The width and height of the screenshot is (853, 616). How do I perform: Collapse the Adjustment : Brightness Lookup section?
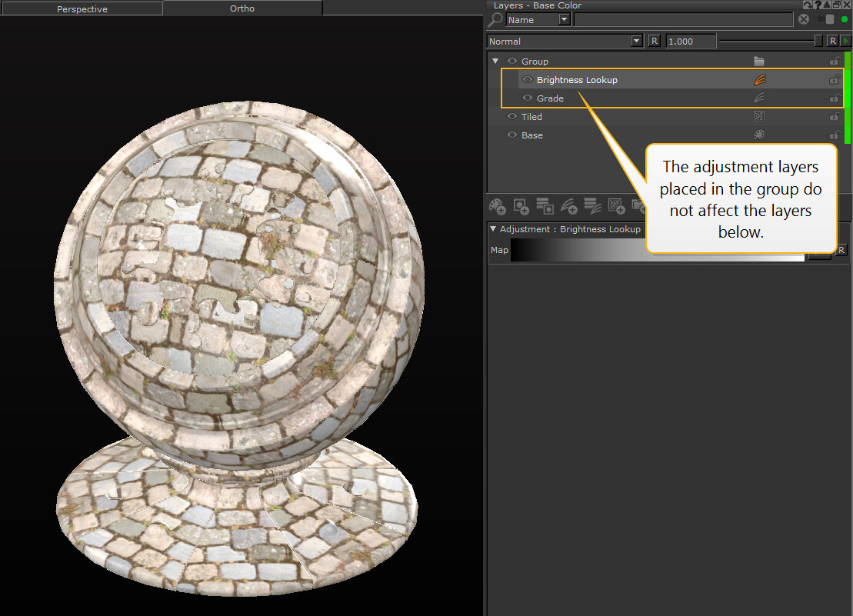click(493, 229)
